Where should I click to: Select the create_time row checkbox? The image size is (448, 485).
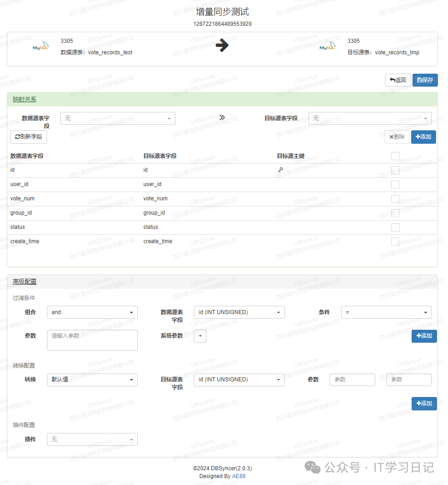click(395, 242)
